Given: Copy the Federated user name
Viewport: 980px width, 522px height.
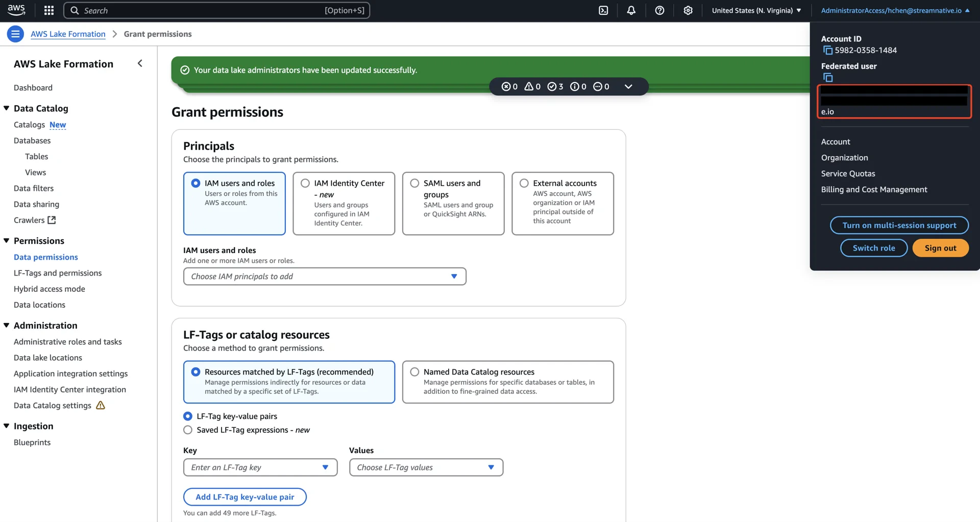Looking at the screenshot, I should pos(828,78).
